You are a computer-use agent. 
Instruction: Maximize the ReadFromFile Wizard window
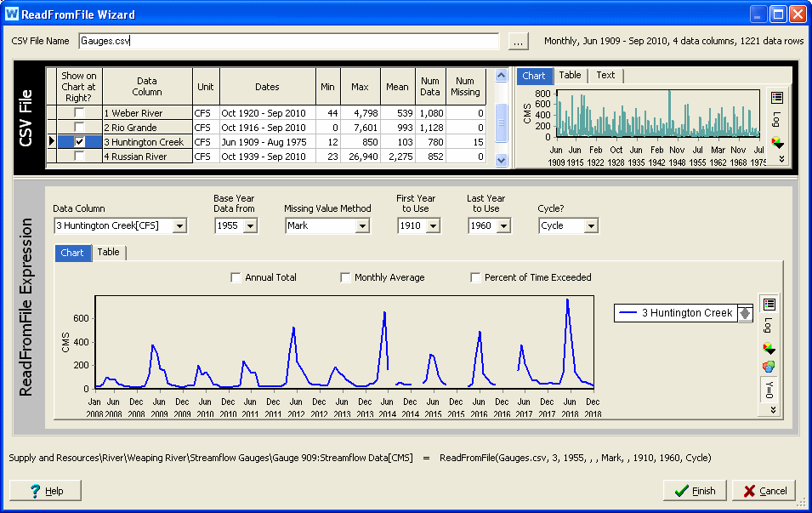pos(778,14)
